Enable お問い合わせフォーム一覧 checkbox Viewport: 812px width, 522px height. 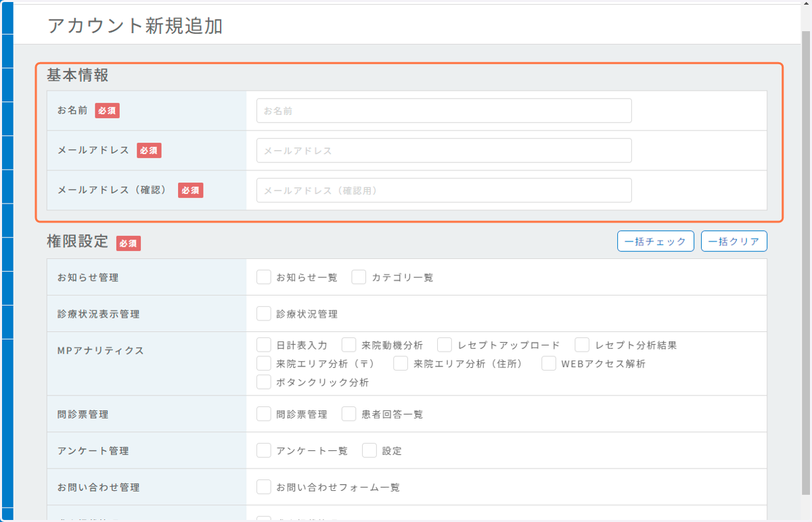[264, 487]
